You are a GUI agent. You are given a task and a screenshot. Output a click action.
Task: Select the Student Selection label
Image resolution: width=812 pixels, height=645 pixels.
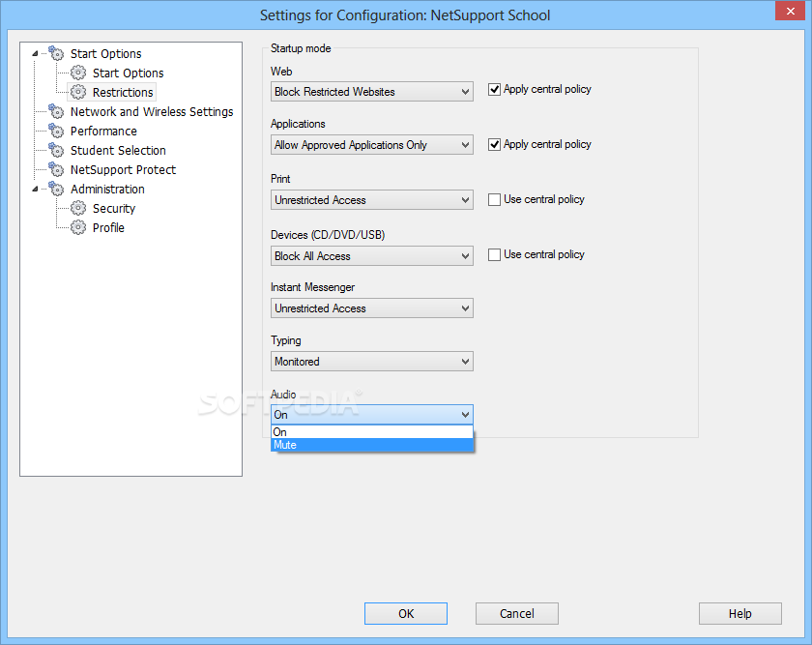coord(118,150)
